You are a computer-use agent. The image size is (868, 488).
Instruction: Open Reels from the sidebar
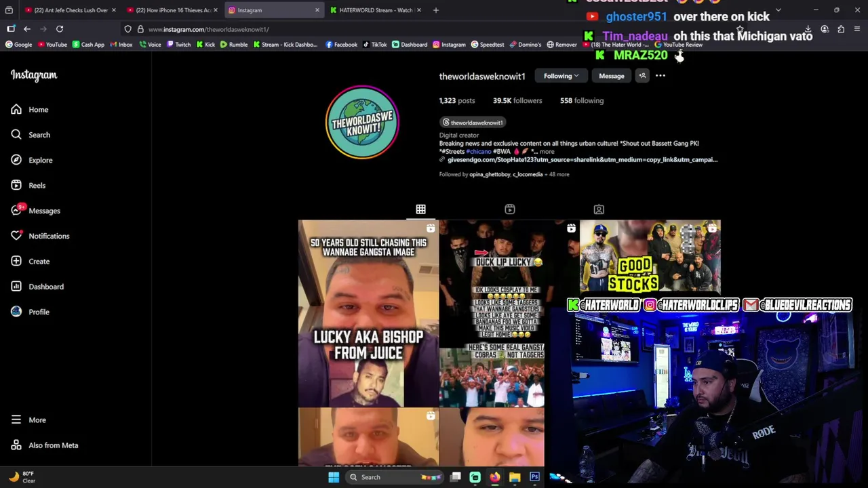tap(28, 185)
